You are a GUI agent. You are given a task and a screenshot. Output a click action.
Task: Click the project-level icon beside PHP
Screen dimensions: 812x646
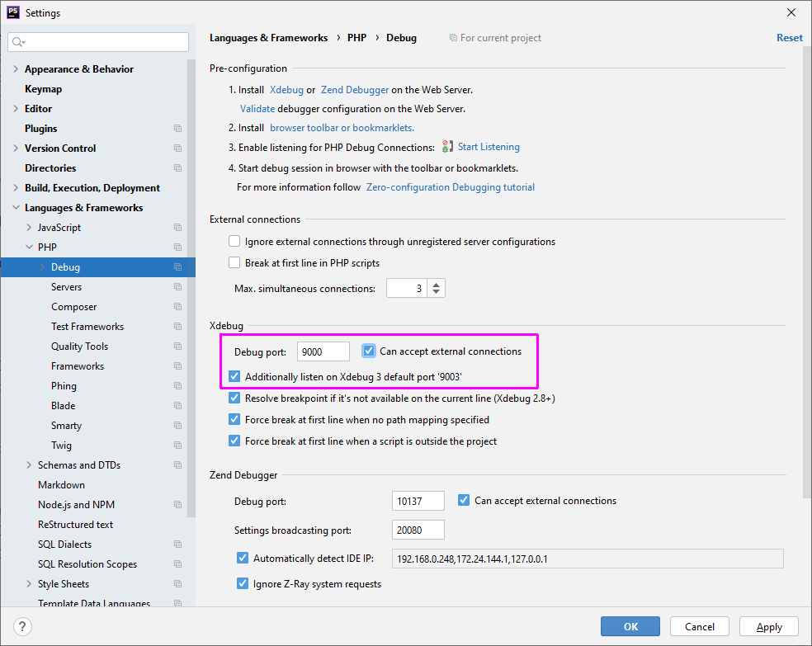177,248
